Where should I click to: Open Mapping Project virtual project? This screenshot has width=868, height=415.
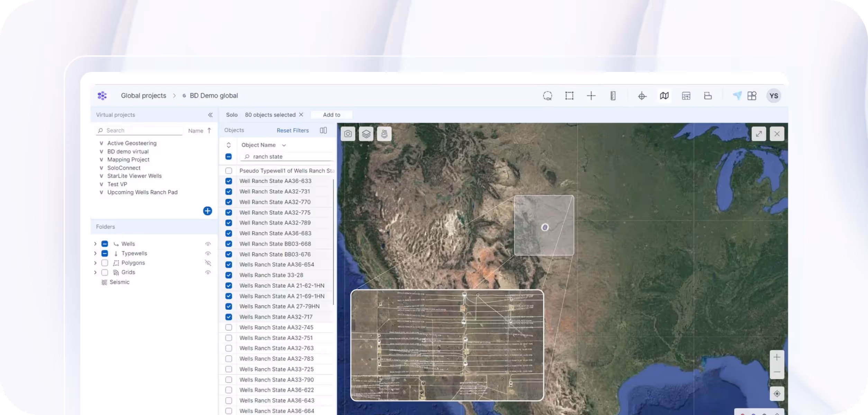coord(128,159)
